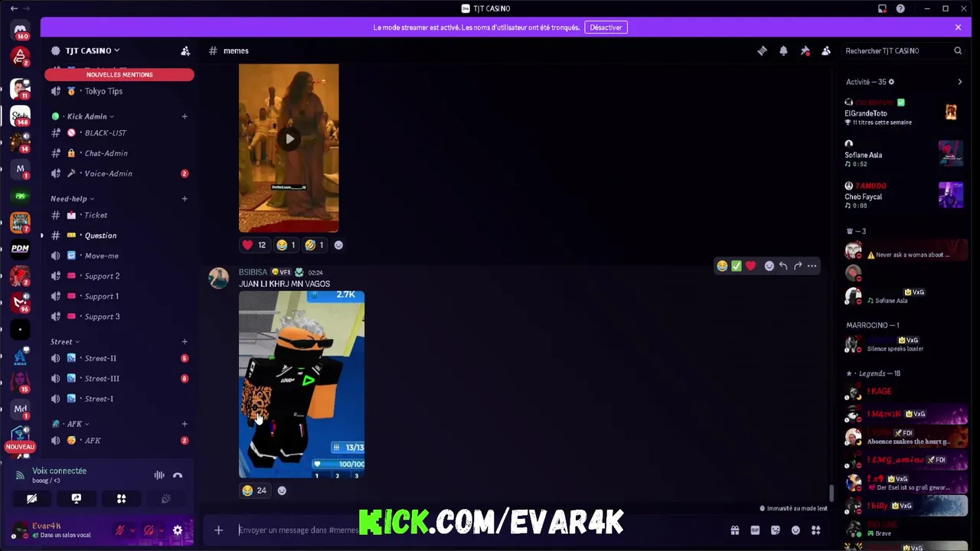Open the GIF picker
Screen dimensions: 980x551
point(755,530)
